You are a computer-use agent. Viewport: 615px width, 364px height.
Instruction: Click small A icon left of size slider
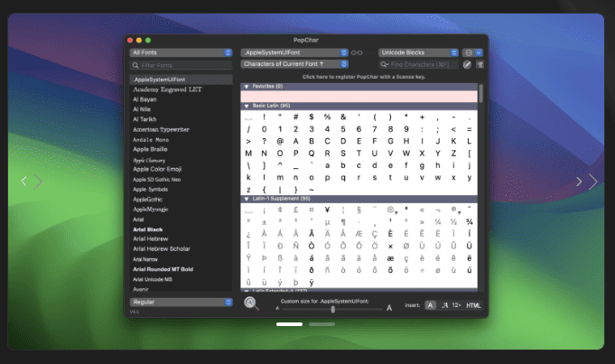[277, 309]
